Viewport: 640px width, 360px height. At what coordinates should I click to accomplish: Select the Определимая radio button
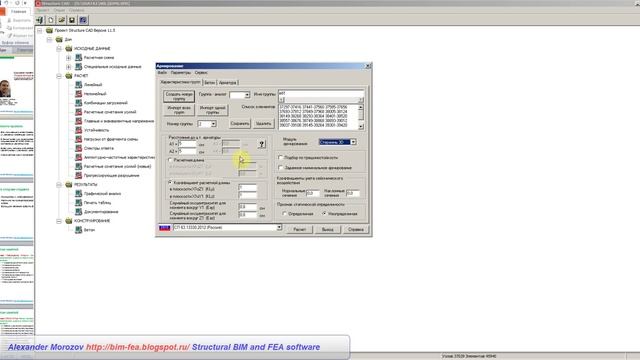pyautogui.click(x=284, y=213)
